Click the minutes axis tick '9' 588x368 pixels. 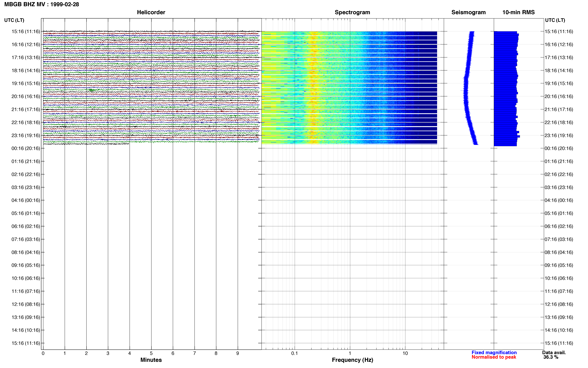coord(238,353)
